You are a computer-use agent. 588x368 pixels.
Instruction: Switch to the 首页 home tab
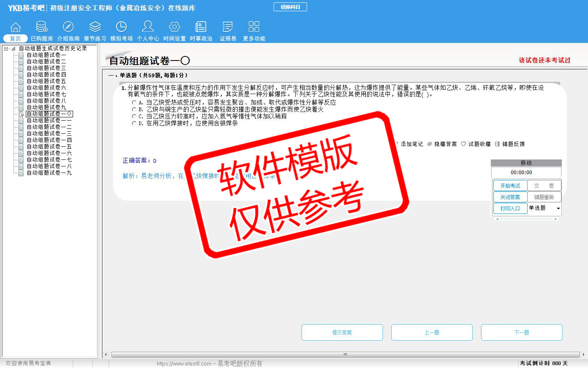pos(16,38)
